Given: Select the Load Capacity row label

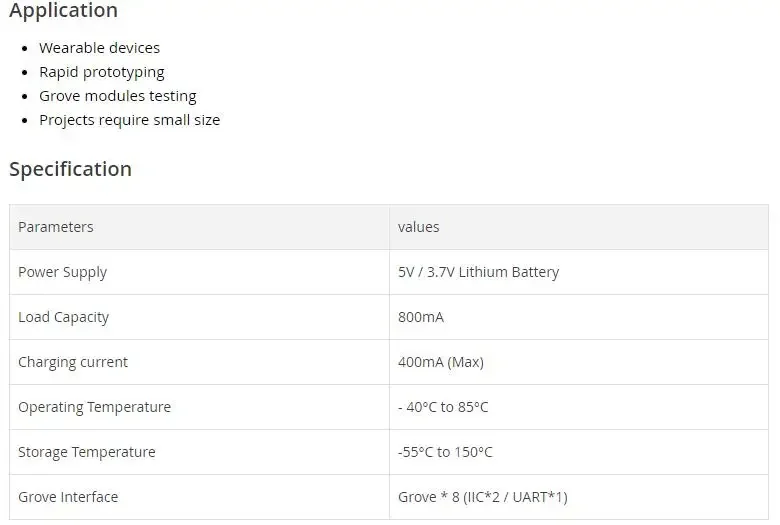Looking at the screenshot, I should point(63,317).
